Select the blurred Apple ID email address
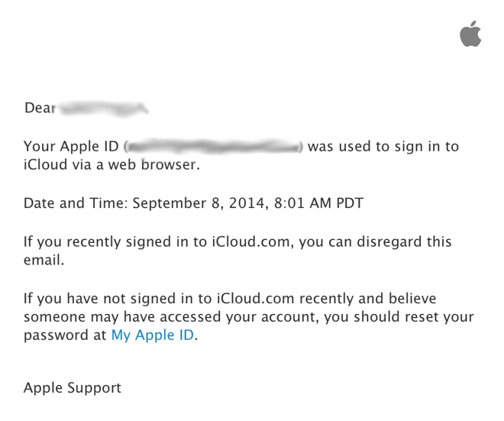504x421 pixels. click(x=214, y=146)
